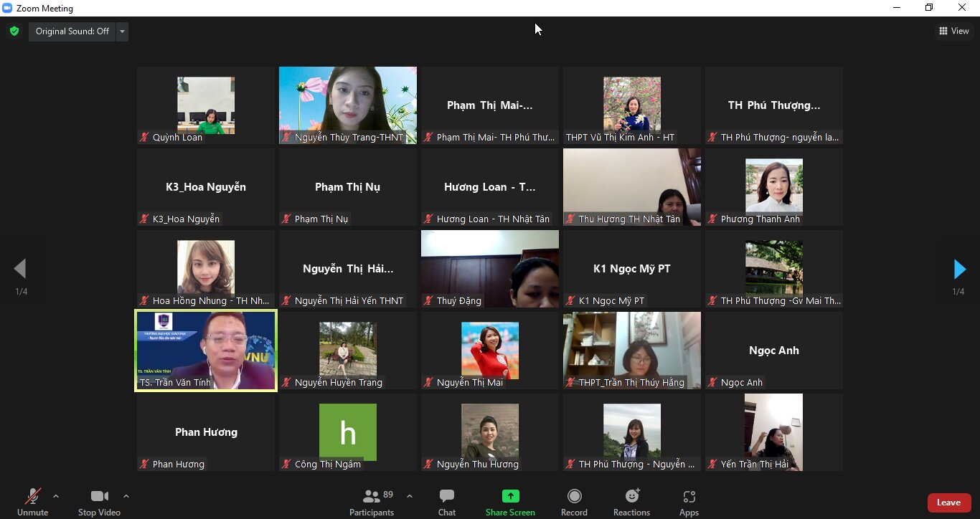
Task: Go to the previous page of participants
Action: pos(20,270)
